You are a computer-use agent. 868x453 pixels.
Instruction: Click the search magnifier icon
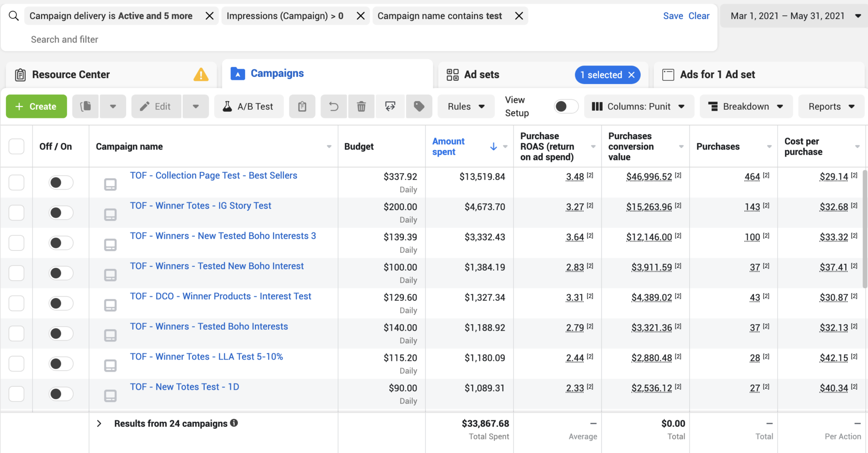[x=14, y=16]
